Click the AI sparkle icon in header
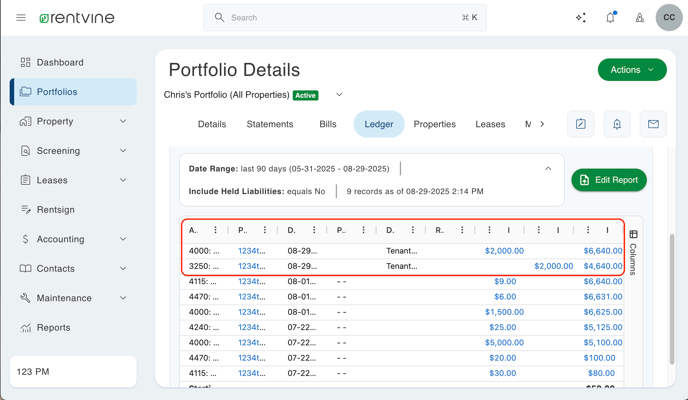This screenshot has height=400, width=688. click(x=581, y=18)
